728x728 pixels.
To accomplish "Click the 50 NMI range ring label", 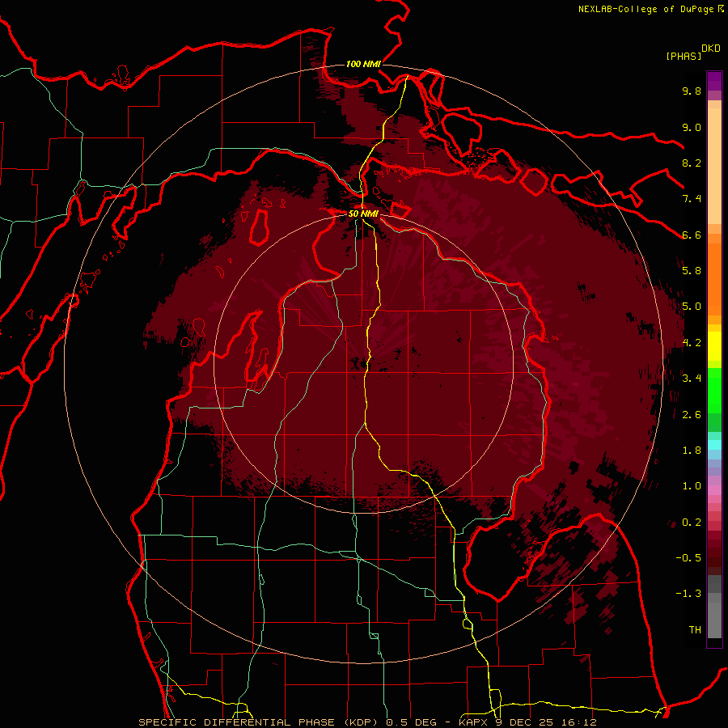I will (x=363, y=214).
